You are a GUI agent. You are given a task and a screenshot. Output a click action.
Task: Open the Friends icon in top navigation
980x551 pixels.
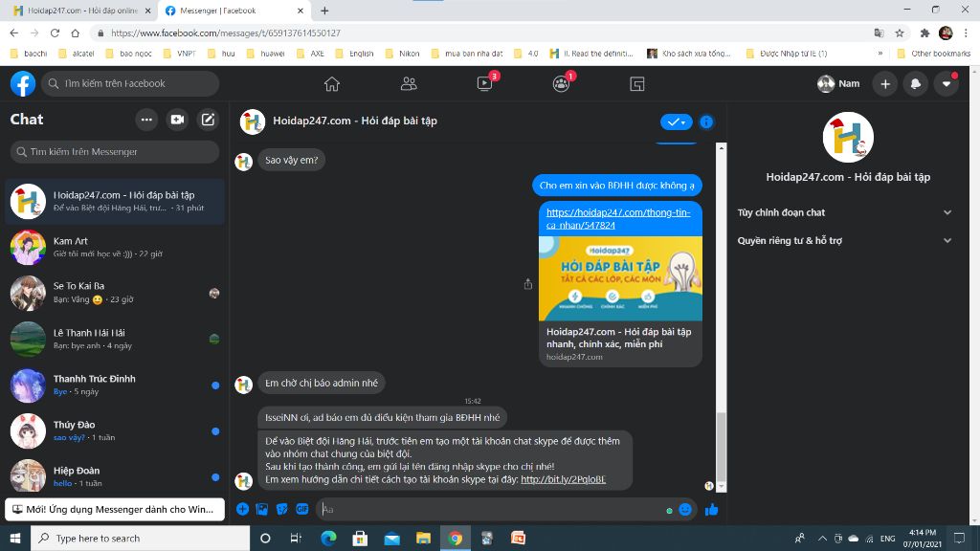[x=409, y=84]
